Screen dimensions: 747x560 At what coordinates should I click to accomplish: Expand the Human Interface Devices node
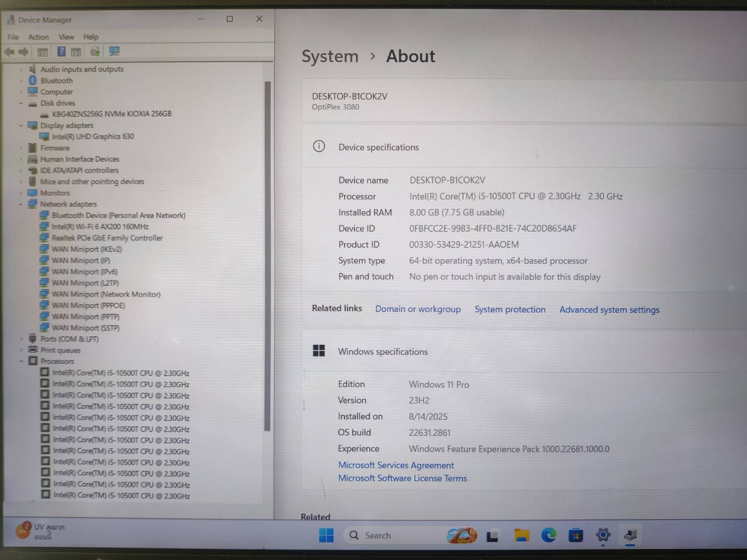[21, 159]
